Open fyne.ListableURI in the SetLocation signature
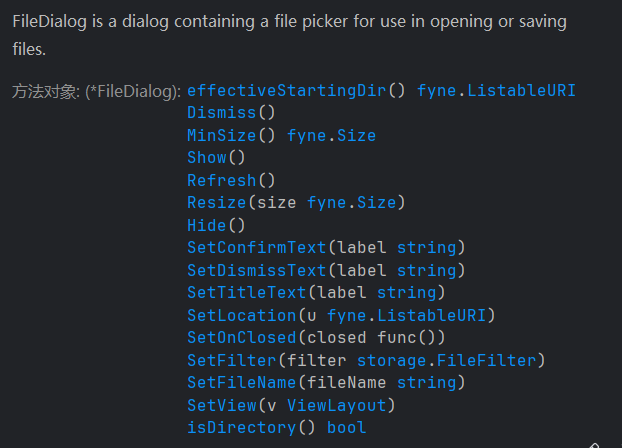Screen dimensions: 622x448 406,315
